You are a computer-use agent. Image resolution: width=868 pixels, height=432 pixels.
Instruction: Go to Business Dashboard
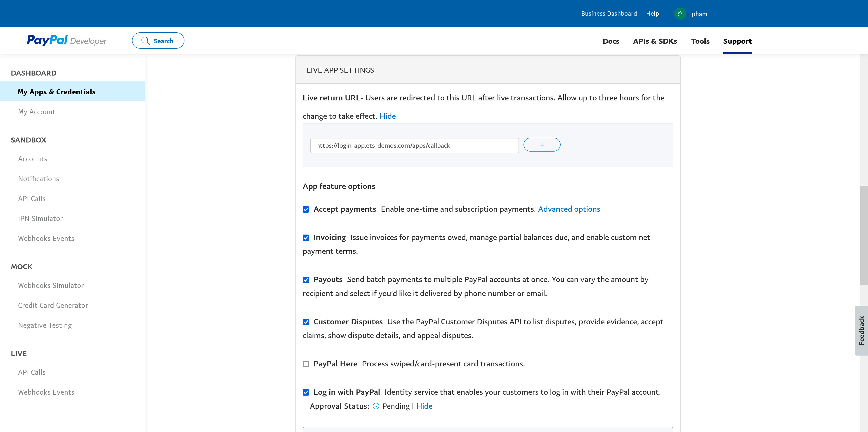coord(609,14)
